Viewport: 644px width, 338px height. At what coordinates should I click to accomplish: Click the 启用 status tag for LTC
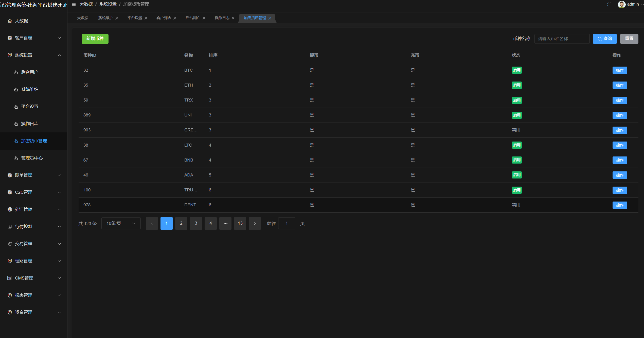pos(517,145)
